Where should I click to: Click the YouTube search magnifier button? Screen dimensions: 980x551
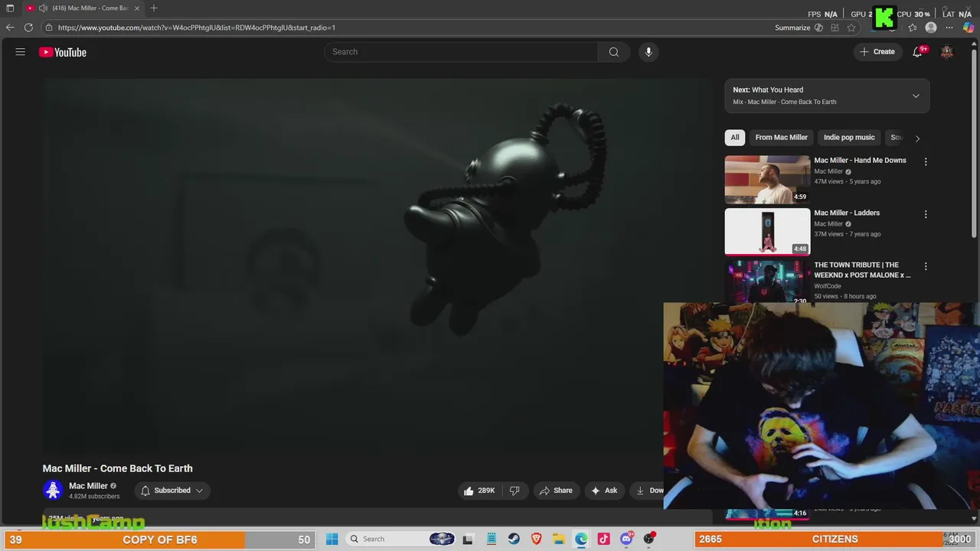[x=614, y=52]
